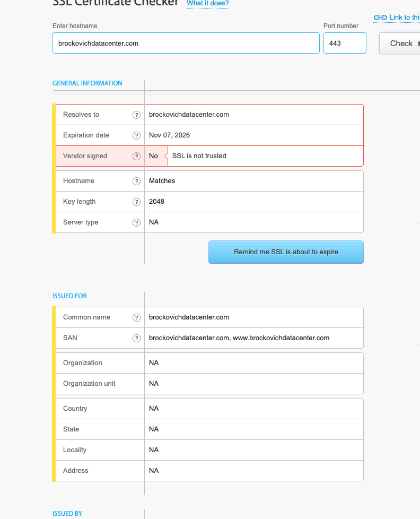Click the State 'NA' value
This screenshot has width=420, height=519.
(x=154, y=429)
